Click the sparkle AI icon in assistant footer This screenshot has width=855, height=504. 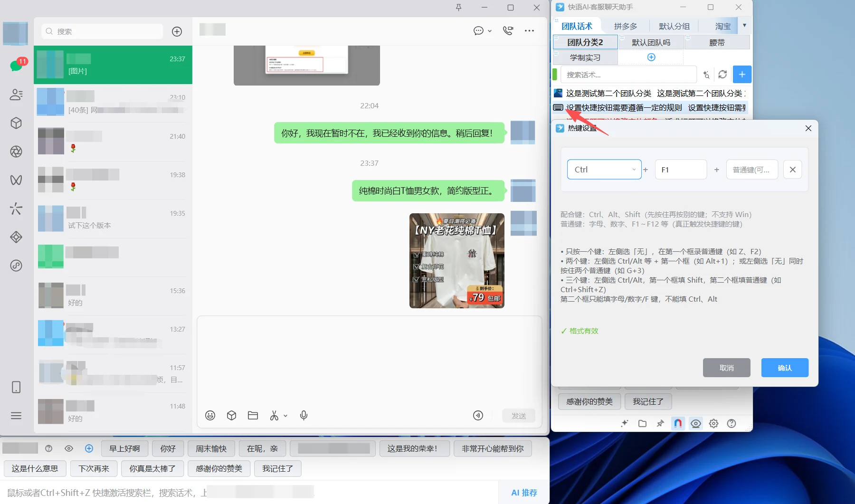(x=625, y=423)
